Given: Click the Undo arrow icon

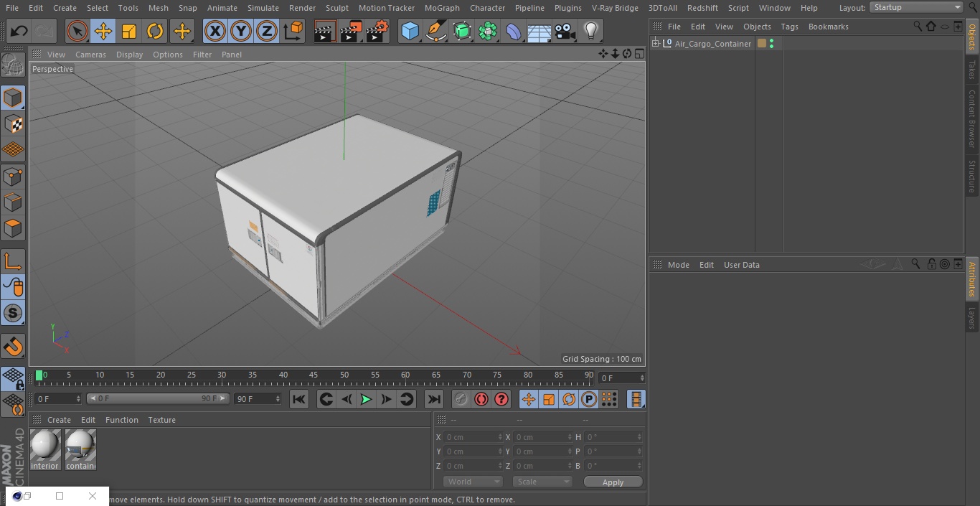Looking at the screenshot, I should [19, 31].
